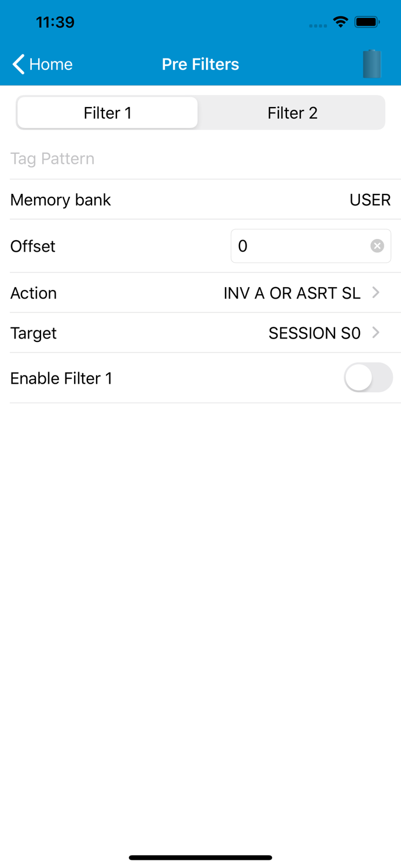Tap the Pre Filters title
This screenshot has width=401, height=868.
200,64
